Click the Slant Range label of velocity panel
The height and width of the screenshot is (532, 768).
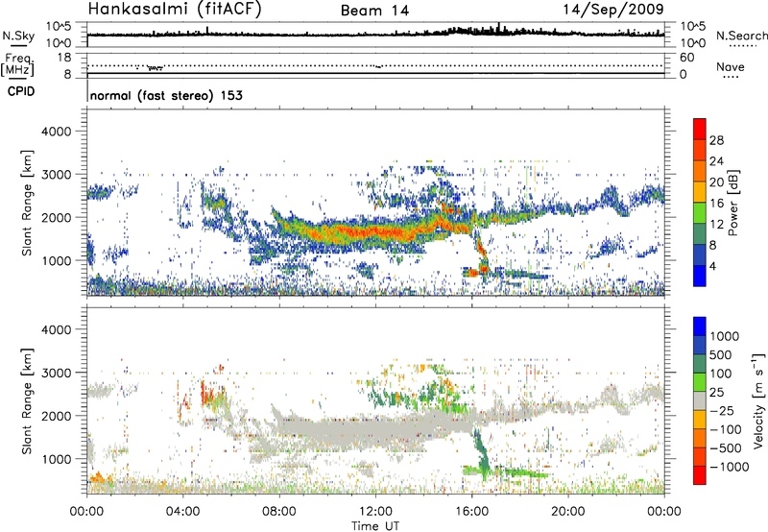click(27, 400)
